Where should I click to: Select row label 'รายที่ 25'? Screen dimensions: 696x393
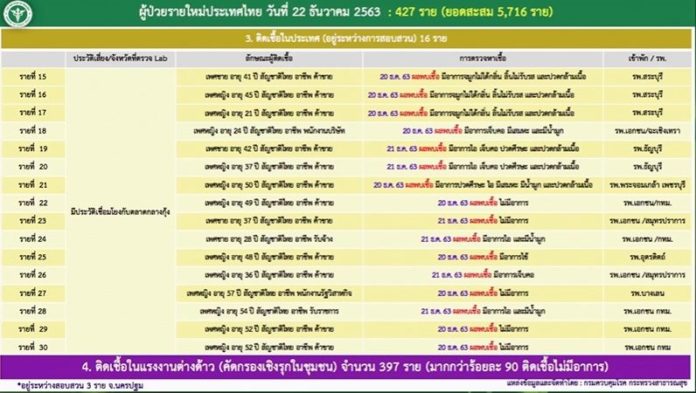tap(33, 257)
